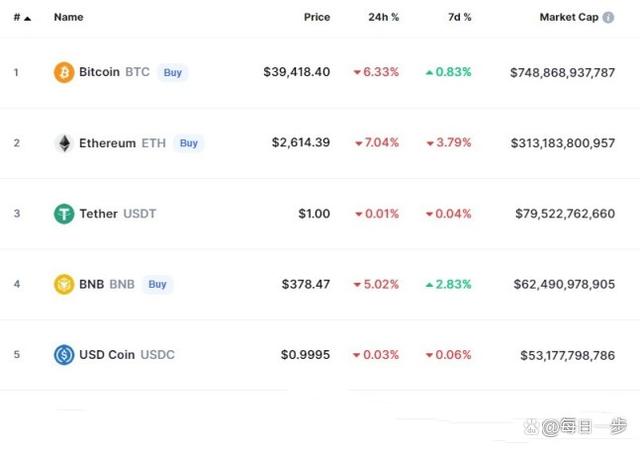Click the Buy button next to Bitcoin
This screenshot has height=450, width=640.
click(x=173, y=72)
